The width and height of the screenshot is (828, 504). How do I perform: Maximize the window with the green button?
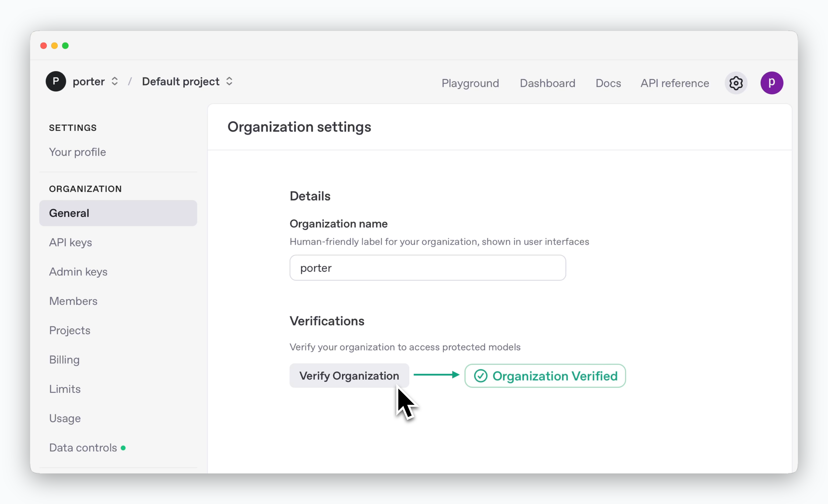pyautogui.click(x=66, y=46)
